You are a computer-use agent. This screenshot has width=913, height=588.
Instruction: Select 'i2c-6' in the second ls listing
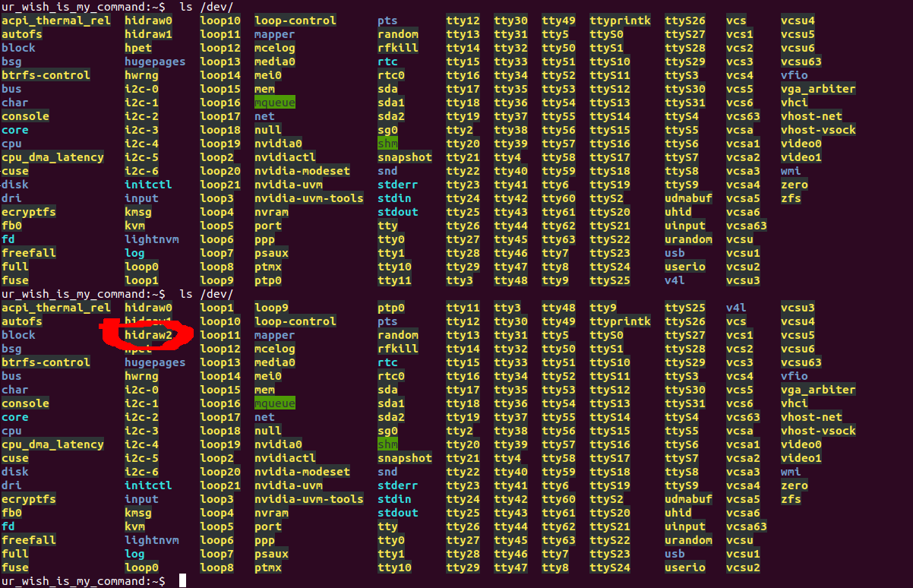click(x=142, y=472)
